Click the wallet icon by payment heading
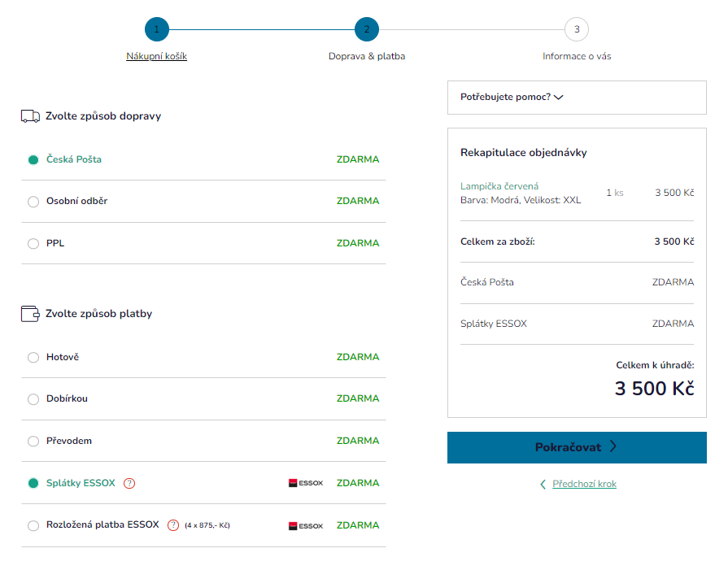 (x=30, y=314)
